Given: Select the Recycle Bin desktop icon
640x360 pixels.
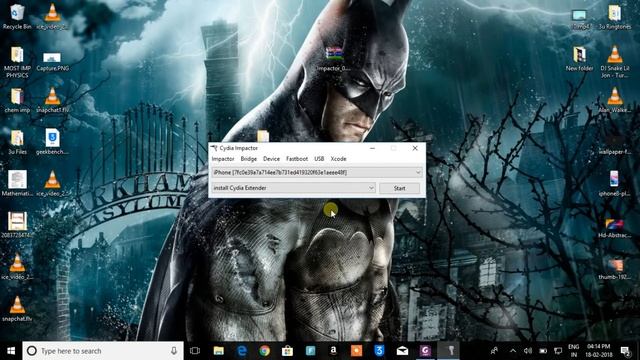Looking at the screenshot, I should tap(17, 17).
